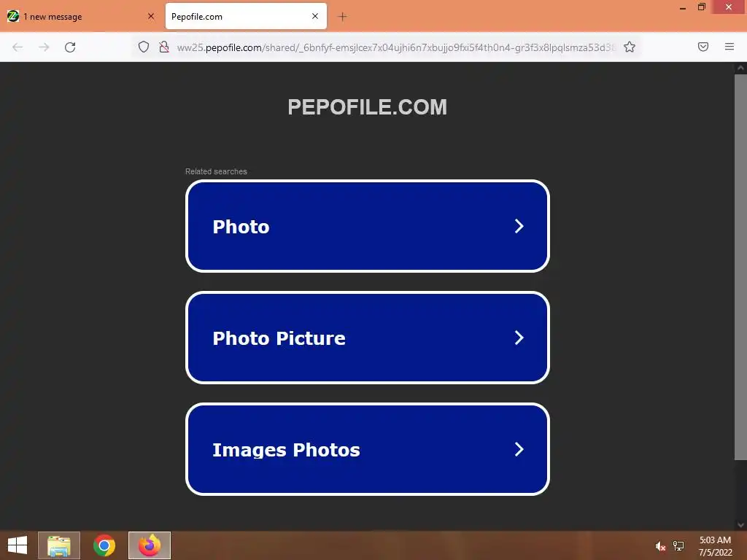Open the Images Photos related search
Image resolution: width=747 pixels, height=560 pixels.
click(x=368, y=449)
